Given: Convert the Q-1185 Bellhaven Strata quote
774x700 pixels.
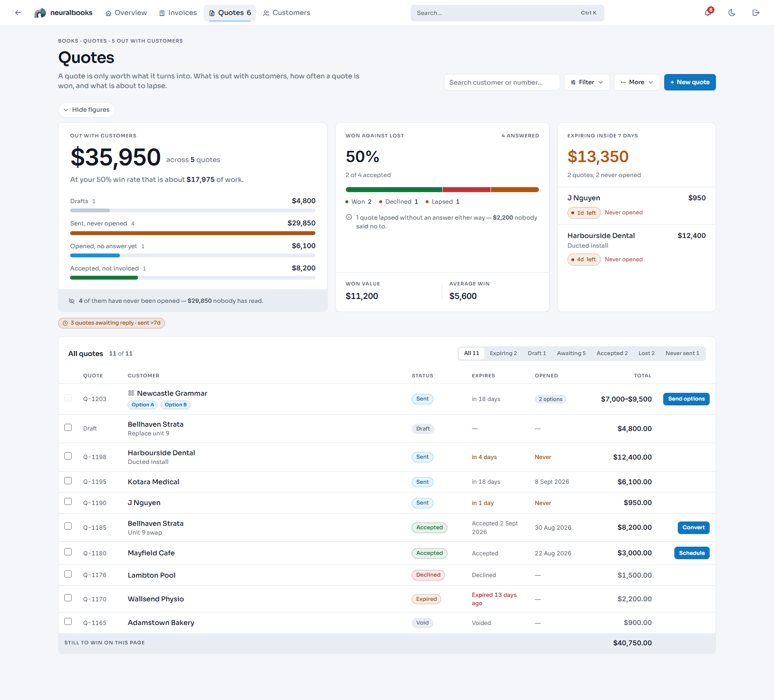Looking at the screenshot, I should 694,528.
